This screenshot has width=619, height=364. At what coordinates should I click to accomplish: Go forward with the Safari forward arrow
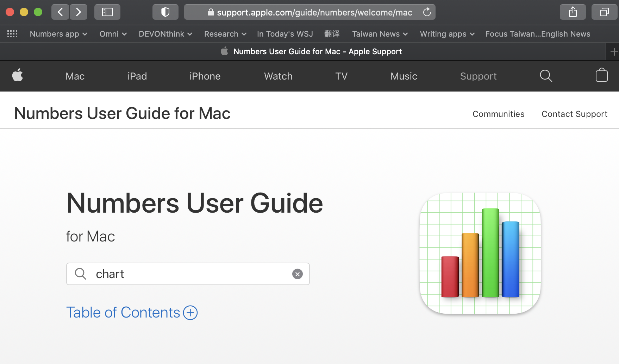pos(79,12)
